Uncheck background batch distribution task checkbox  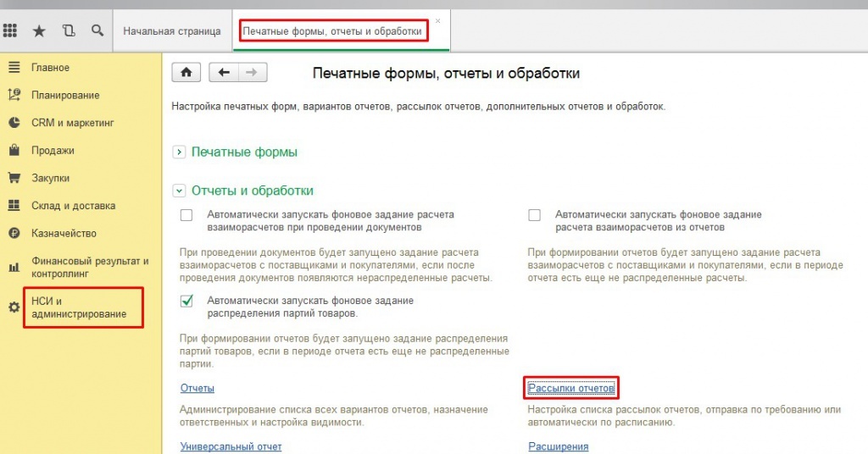[186, 301]
